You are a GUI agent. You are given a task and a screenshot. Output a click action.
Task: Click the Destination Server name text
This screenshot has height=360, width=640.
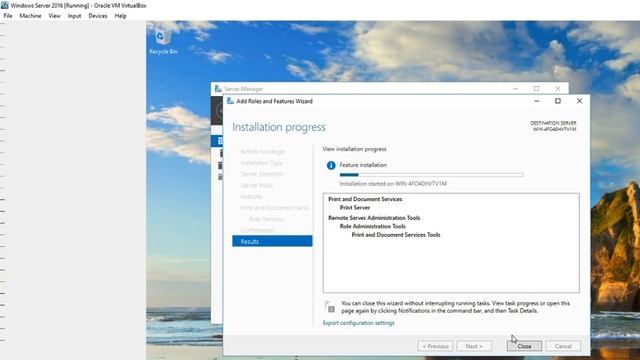[554, 129]
